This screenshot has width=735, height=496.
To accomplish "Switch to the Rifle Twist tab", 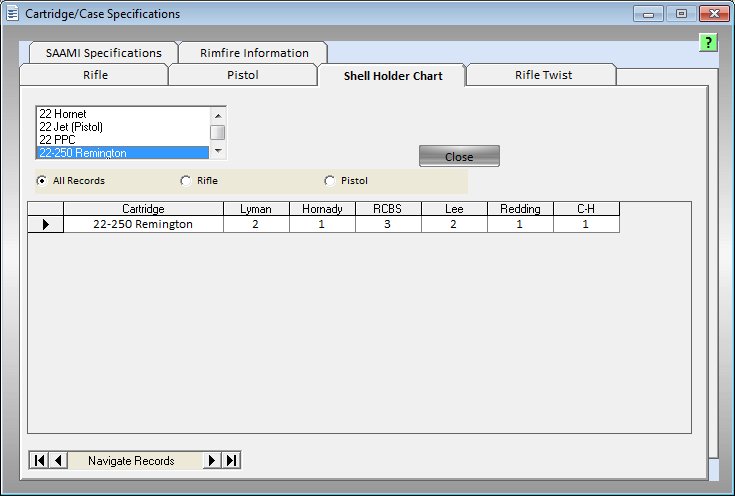I will coord(544,75).
